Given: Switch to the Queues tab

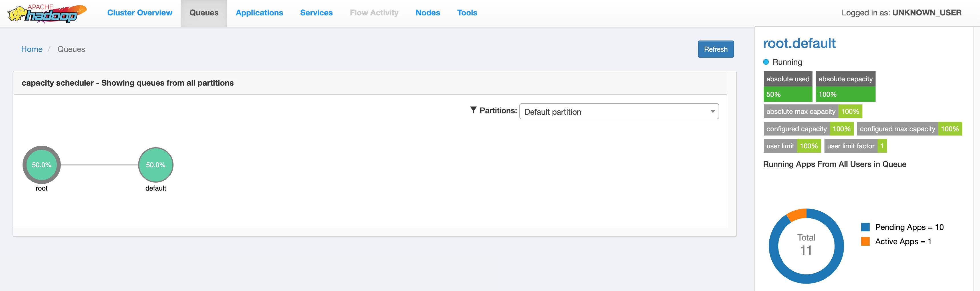Looking at the screenshot, I should pyautogui.click(x=204, y=13).
